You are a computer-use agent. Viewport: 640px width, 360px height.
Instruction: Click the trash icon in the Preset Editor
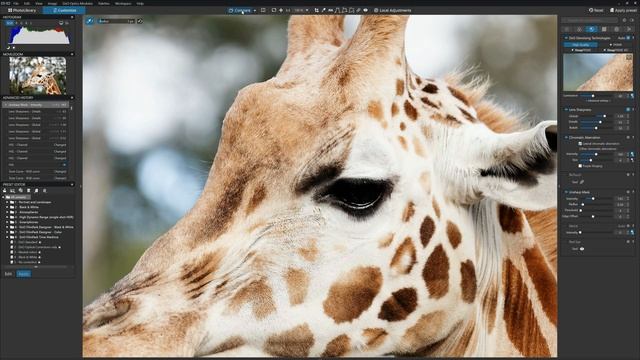click(x=29, y=190)
